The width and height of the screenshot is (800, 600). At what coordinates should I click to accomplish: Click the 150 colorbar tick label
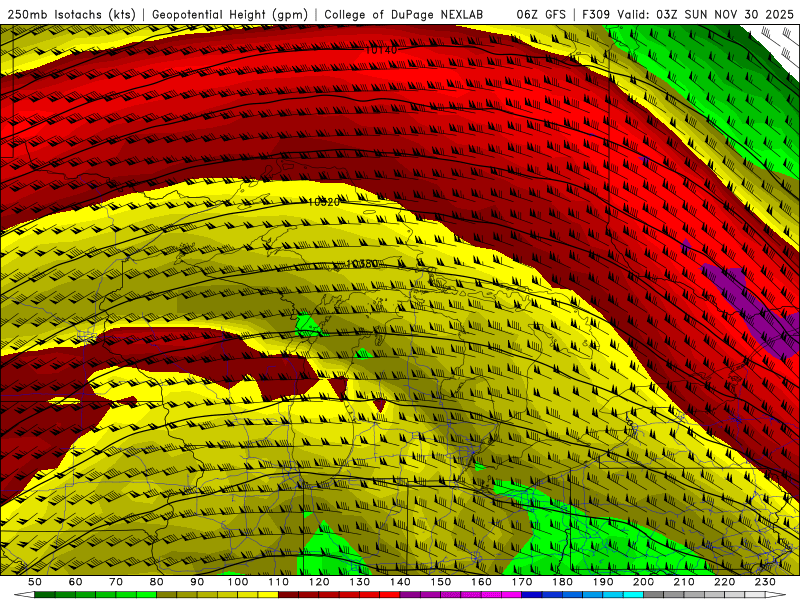(x=441, y=582)
